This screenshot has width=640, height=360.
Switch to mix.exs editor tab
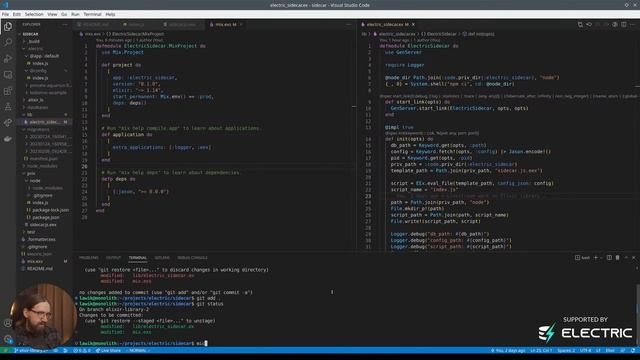(226, 24)
